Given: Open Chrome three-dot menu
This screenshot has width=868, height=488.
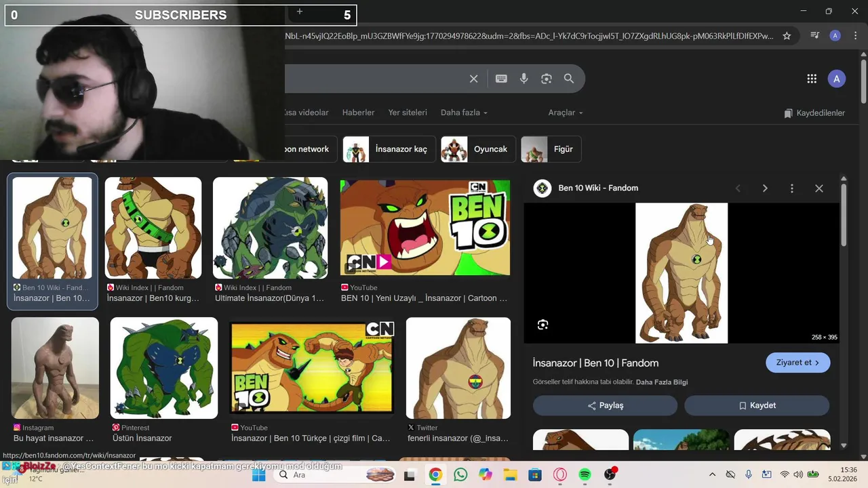Looking at the screenshot, I should (x=856, y=36).
